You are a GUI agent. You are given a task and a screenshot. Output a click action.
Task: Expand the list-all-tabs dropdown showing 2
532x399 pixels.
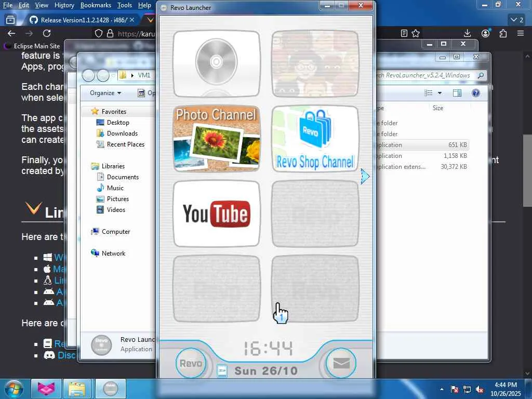517,20
